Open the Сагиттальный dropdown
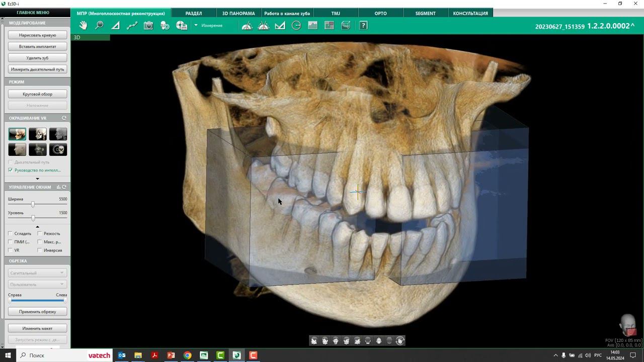The height and width of the screenshot is (362, 644). (x=37, y=273)
